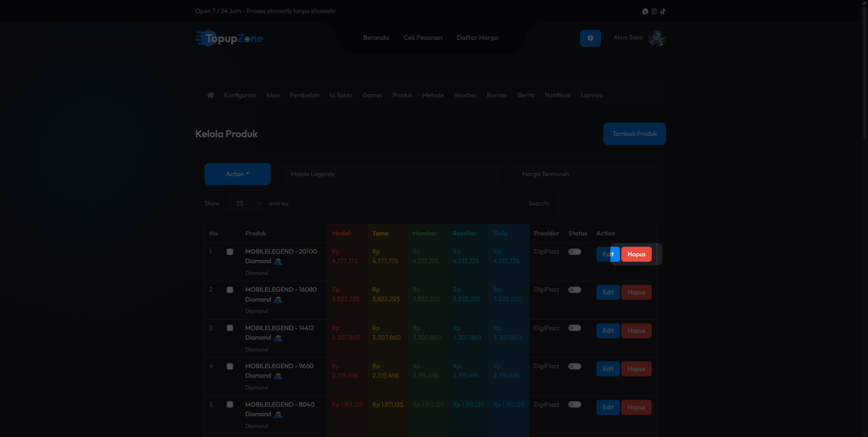
Task: Delete 20100 Diamond product with Hapus
Action: (636, 254)
